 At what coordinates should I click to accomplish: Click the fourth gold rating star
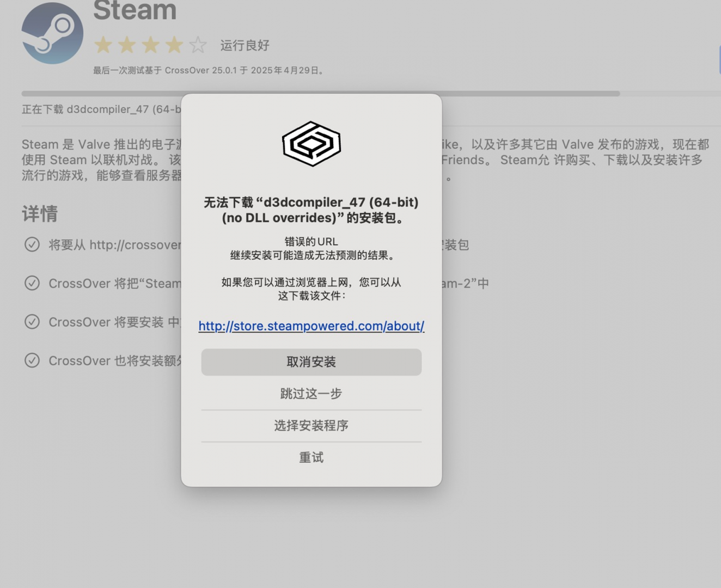174,45
